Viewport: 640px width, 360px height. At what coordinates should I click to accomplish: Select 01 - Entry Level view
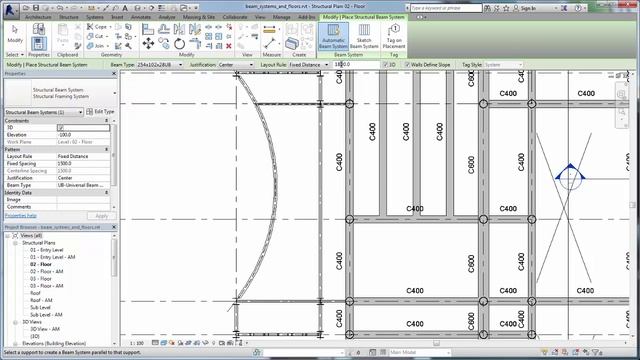tap(47, 250)
